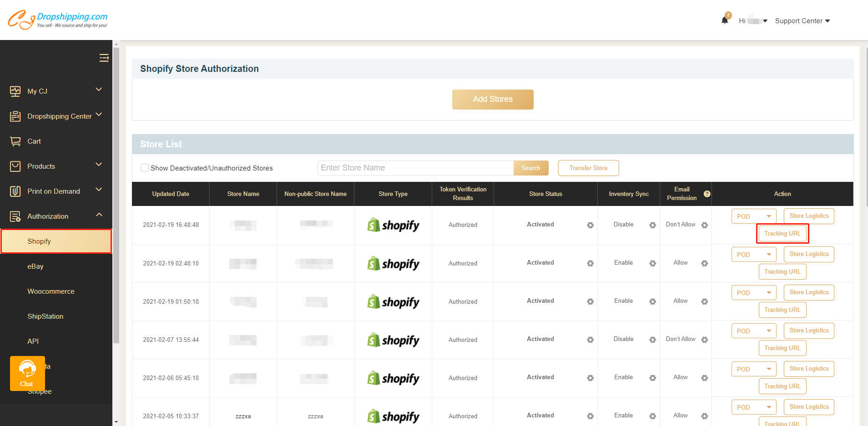Click Store Logistics for 16:48:48 row
The height and width of the screenshot is (426, 868).
pos(809,216)
